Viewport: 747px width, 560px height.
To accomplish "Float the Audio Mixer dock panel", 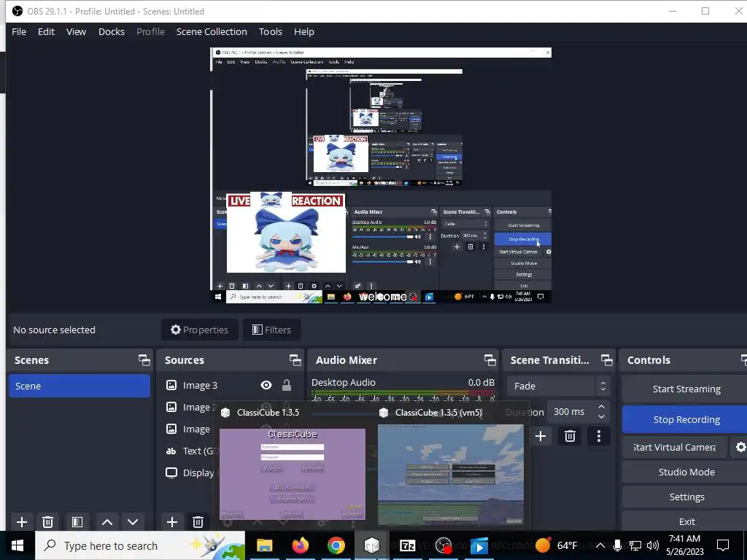I will (x=489, y=360).
